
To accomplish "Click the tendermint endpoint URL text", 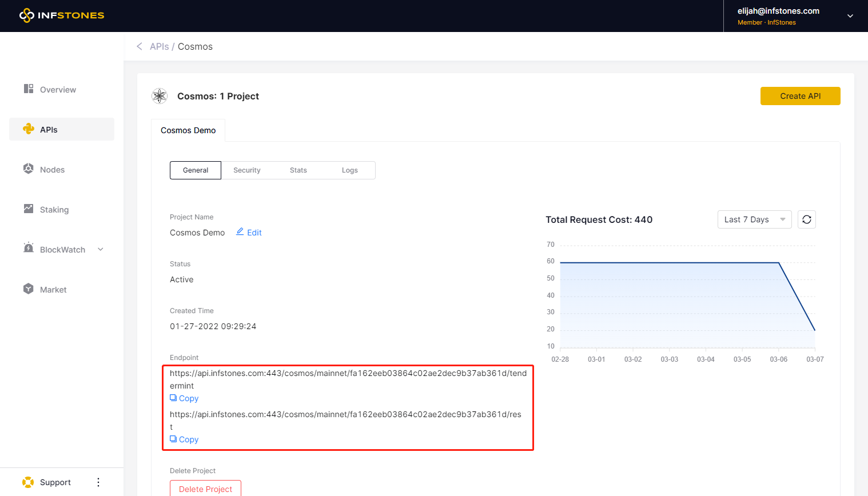I will (348, 379).
